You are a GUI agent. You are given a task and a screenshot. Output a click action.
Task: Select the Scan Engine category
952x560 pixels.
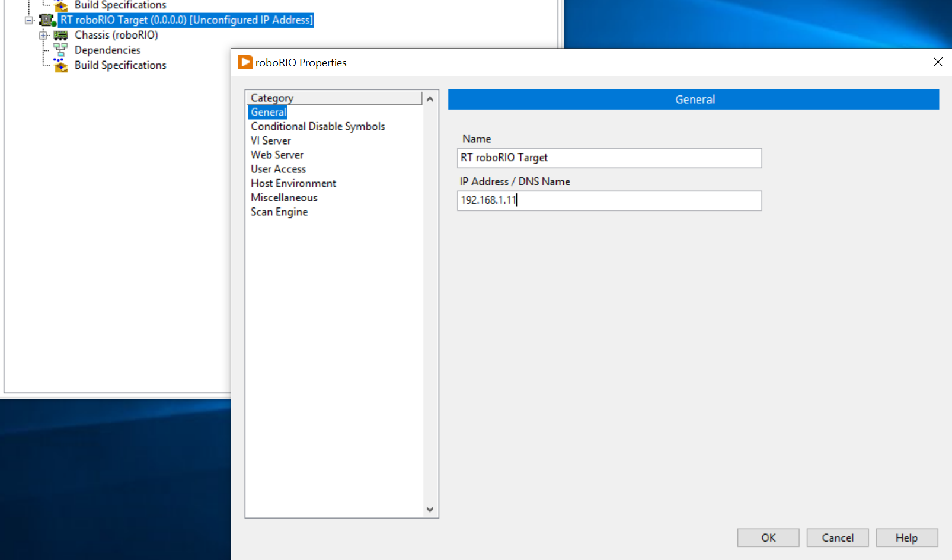tap(279, 212)
